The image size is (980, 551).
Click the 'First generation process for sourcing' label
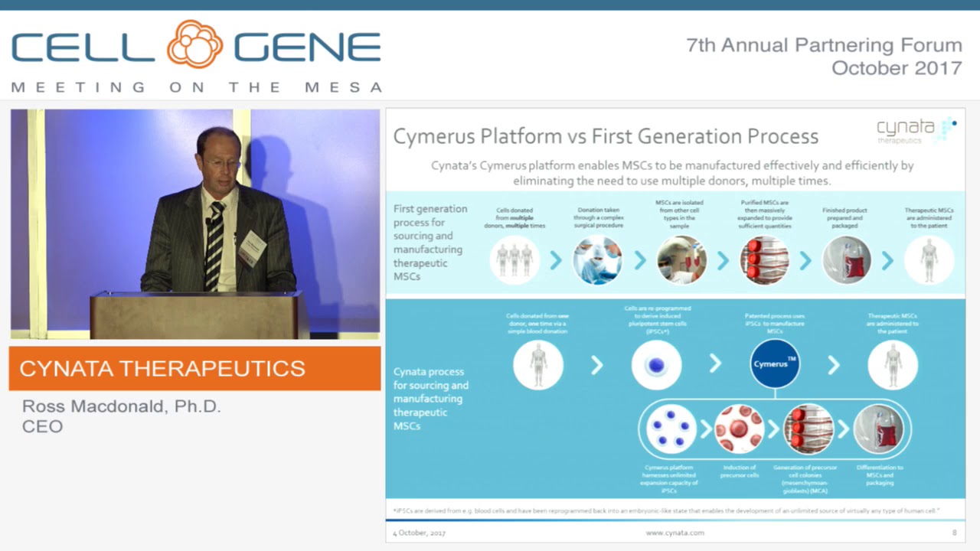430,242
